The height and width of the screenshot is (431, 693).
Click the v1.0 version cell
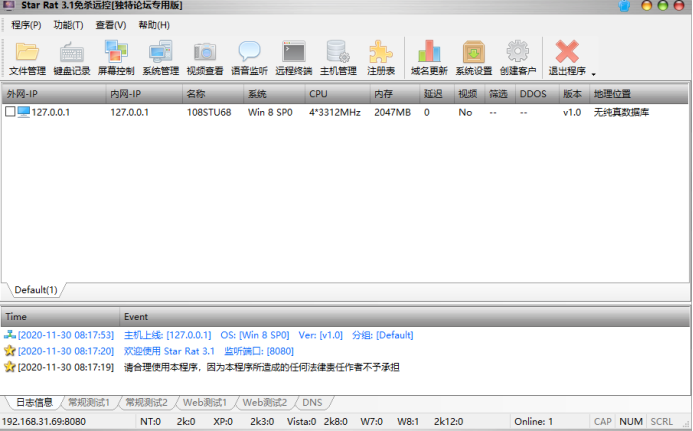[x=572, y=112]
